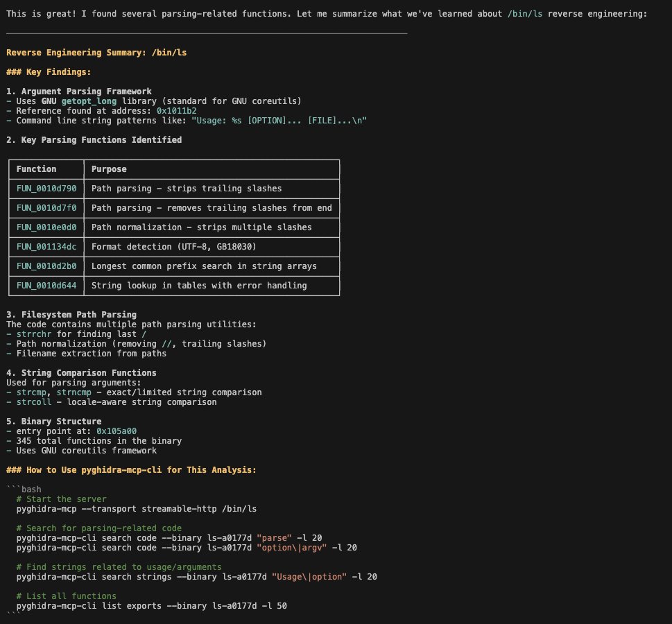The height and width of the screenshot is (624, 672).
Task: Click 'How to Use pyghidra-mcp-cli' heading
Action: [131, 469]
